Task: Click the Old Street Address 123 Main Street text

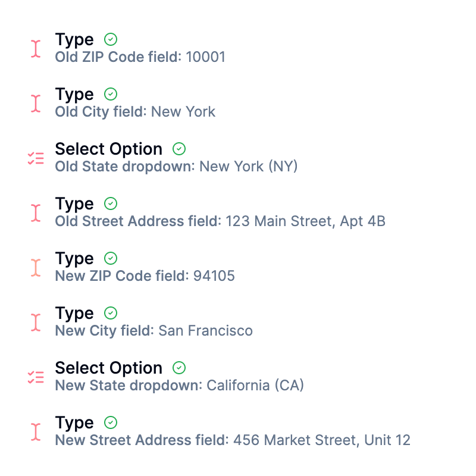Action: (x=220, y=221)
